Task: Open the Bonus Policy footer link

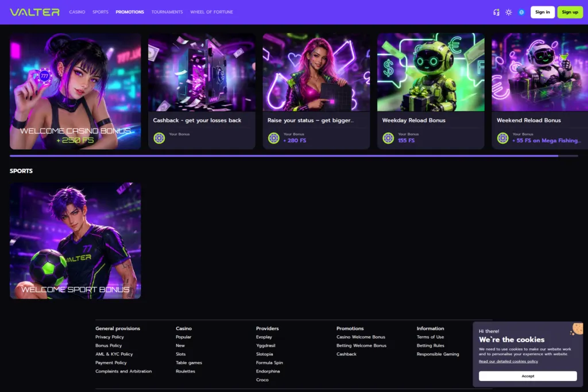Action: pyautogui.click(x=109, y=346)
